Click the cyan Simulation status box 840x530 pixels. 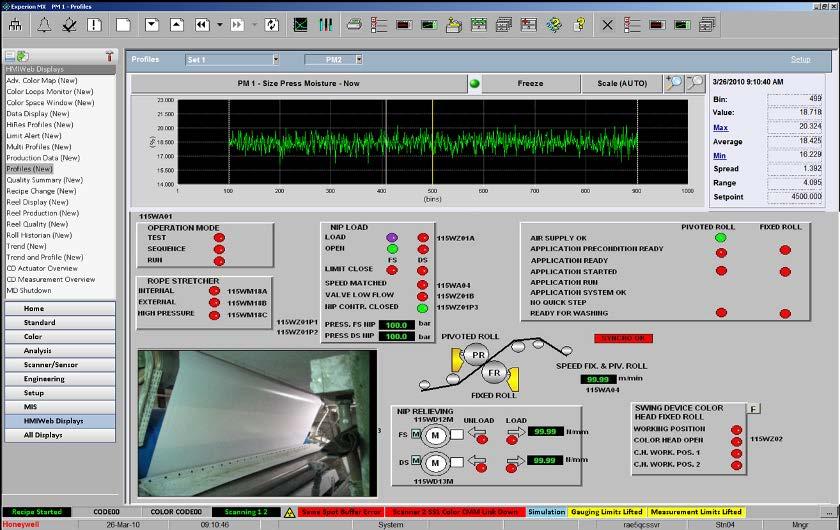(x=546, y=512)
